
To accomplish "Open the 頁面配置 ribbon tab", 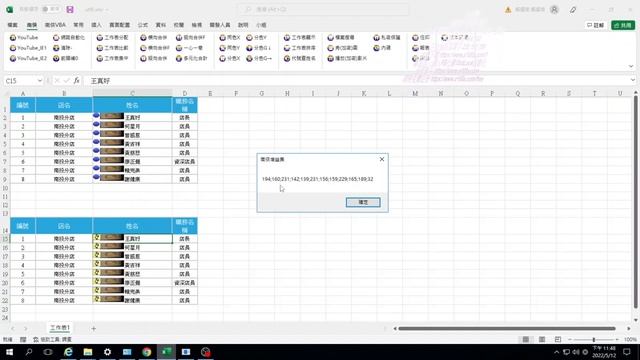I will [x=120, y=25].
